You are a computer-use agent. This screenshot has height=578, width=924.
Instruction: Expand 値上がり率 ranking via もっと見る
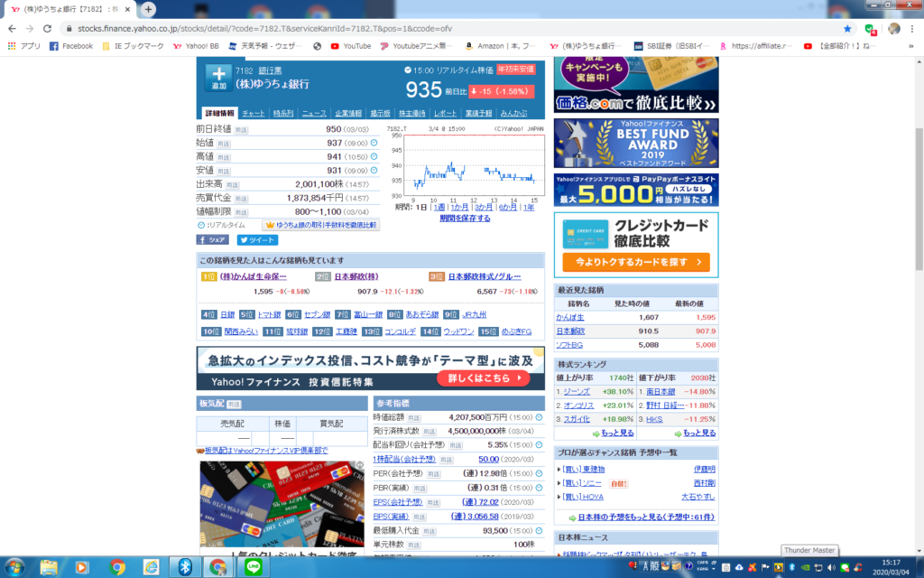click(x=596, y=433)
